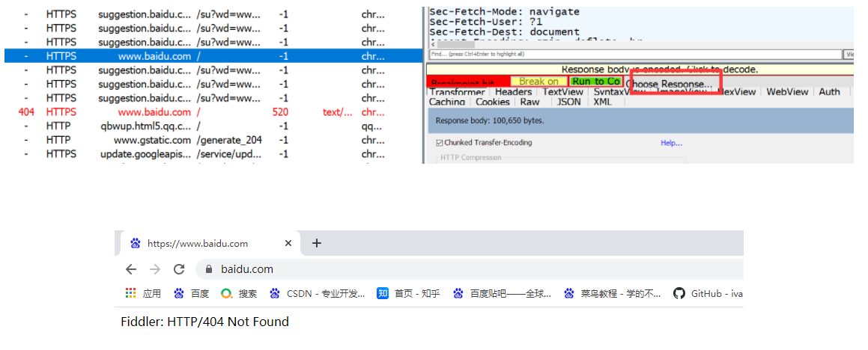Open the 搜索 bookmark
Image resolution: width=868 pixels, height=350 pixels.
point(239,294)
